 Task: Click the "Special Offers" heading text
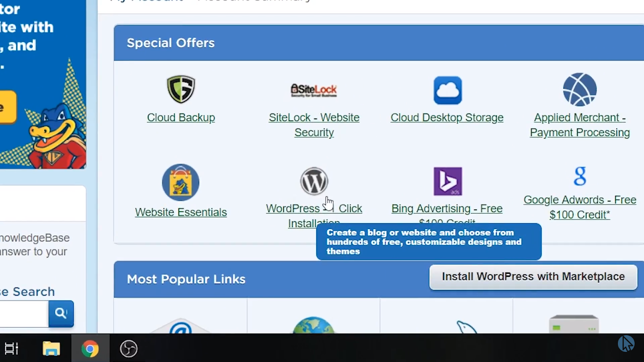(171, 43)
